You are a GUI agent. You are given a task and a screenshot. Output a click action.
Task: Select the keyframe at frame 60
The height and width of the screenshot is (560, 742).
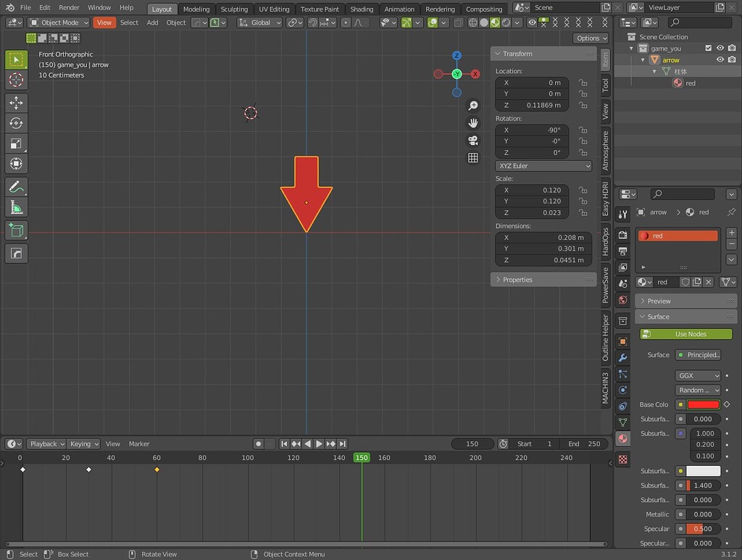157,469
